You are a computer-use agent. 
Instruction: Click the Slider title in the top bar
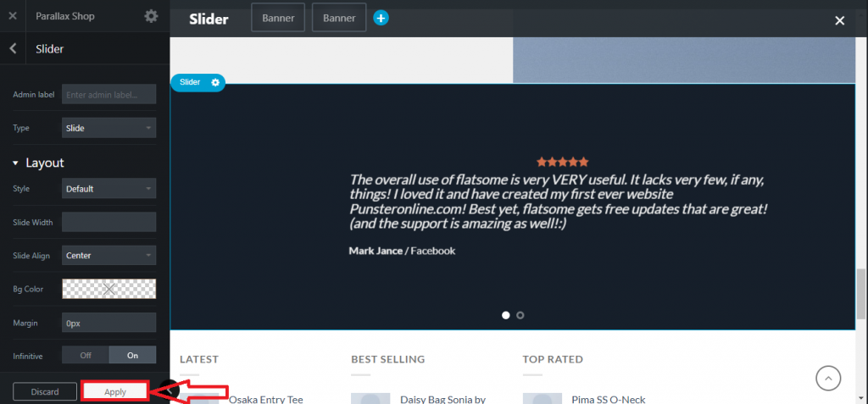click(209, 19)
